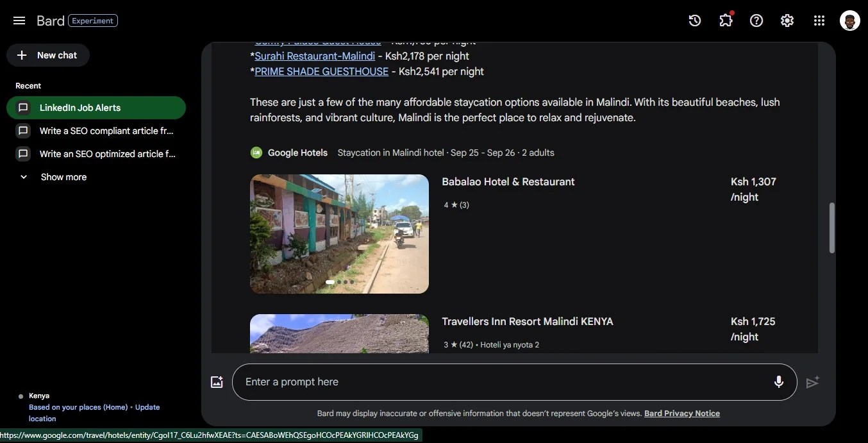
Task: Open the hamburger main menu
Action: click(19, 21)
